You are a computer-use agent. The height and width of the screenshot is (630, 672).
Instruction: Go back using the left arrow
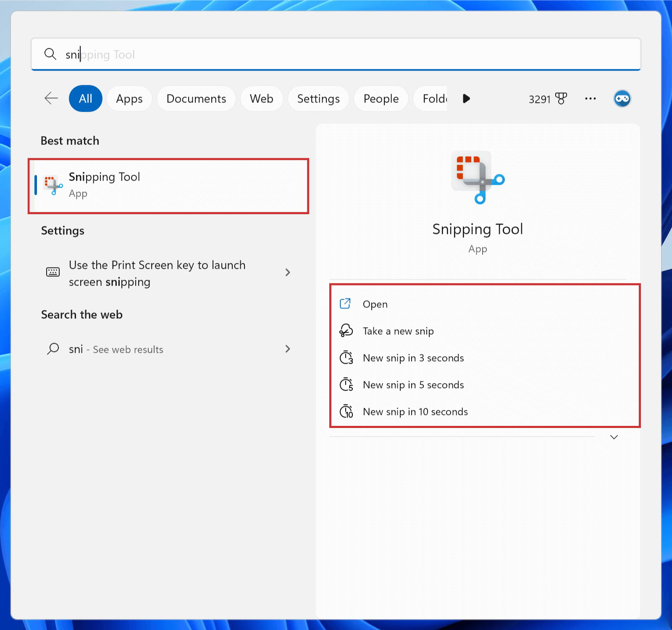[51, 98]
